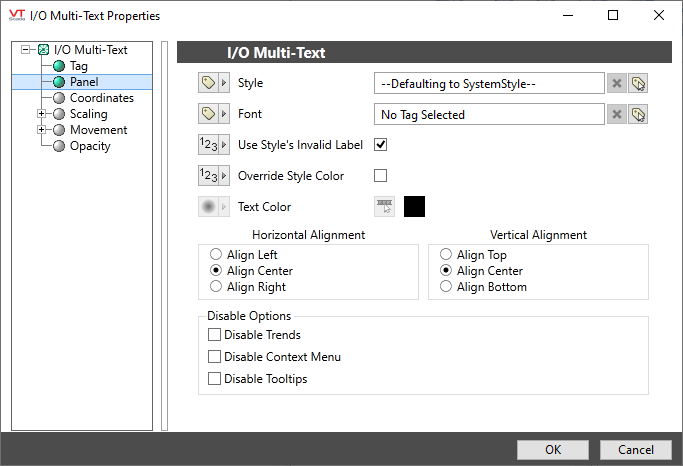Expand the Scaling tree node
This screenshot has height=466, width=683.
[x=41, y=114]
